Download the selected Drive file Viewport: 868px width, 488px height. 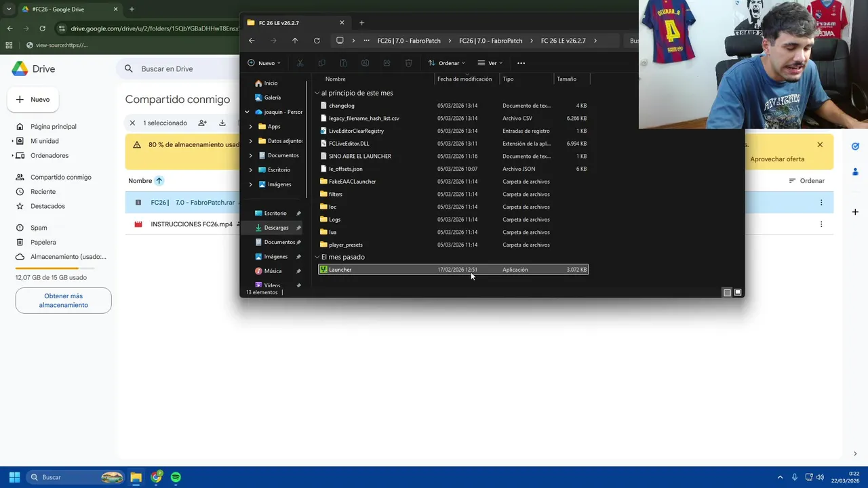pyautogui.click(x=222, y=123)
